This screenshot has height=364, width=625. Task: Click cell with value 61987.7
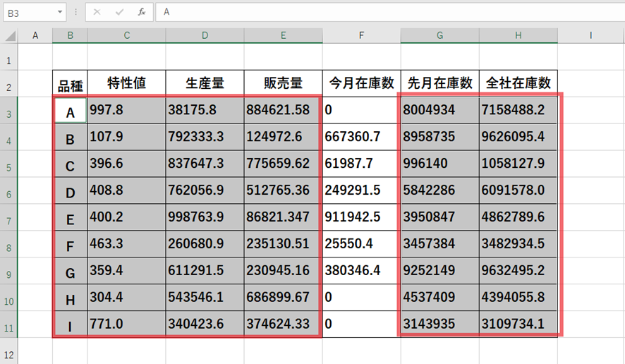(x=362, y=164)
